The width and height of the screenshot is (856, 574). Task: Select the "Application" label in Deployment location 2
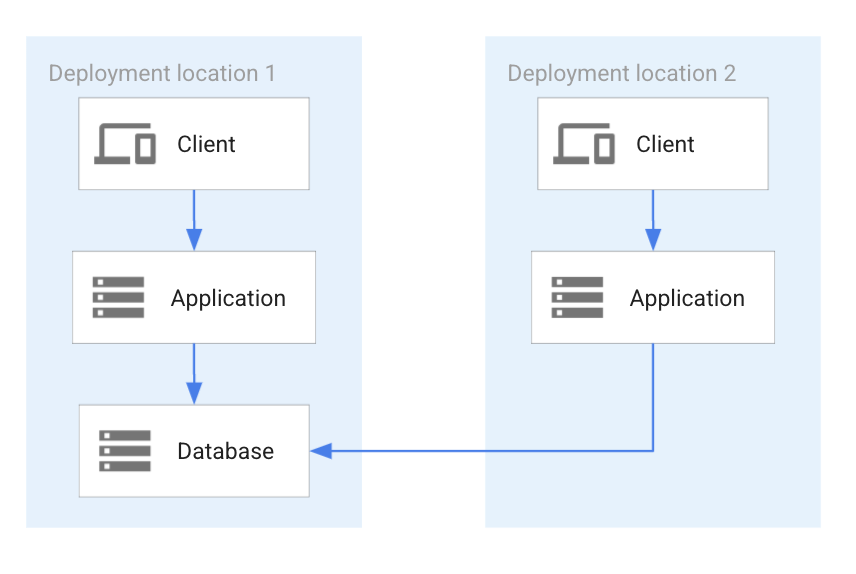(x=687, y=299)
